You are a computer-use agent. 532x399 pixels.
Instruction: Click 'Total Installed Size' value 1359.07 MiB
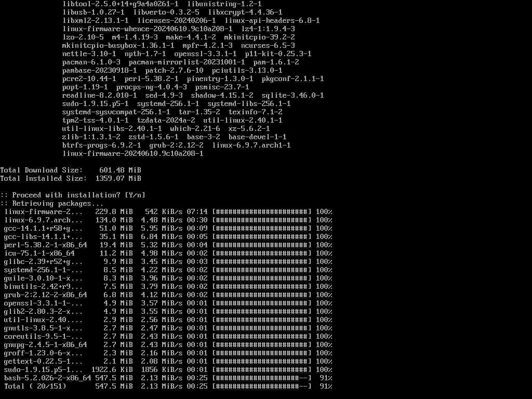(x=118, y=179)
